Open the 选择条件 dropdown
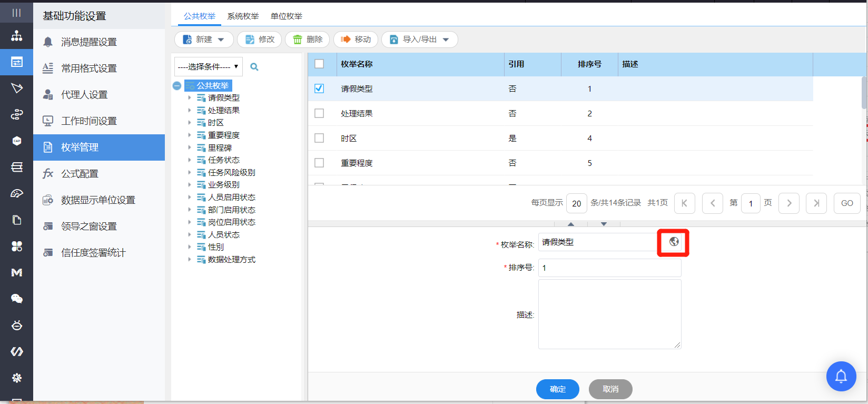The width and height of the screenshot is (868, 404). point(208,67)
